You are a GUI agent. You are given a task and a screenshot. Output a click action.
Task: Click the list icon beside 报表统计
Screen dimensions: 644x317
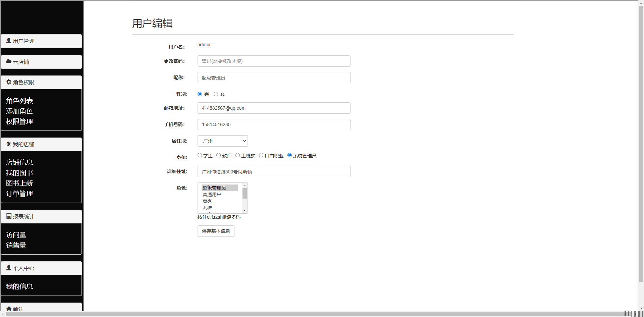[9, 216]
